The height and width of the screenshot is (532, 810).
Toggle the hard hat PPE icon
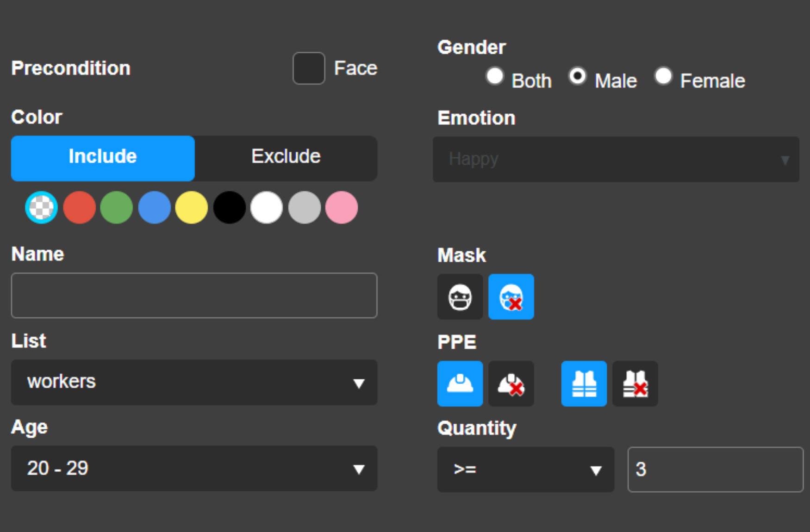coord(460,384)
